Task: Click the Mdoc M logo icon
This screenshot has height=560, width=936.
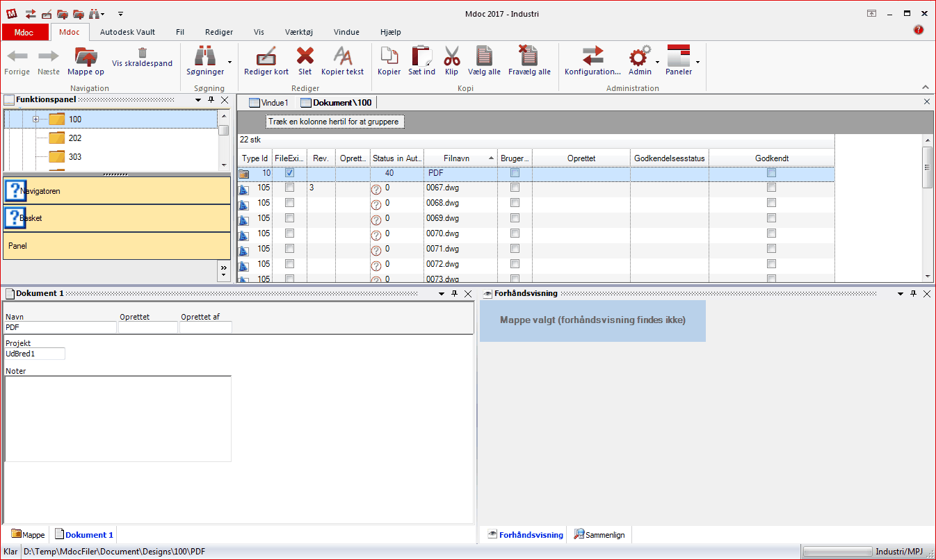Action: [10, 13]
